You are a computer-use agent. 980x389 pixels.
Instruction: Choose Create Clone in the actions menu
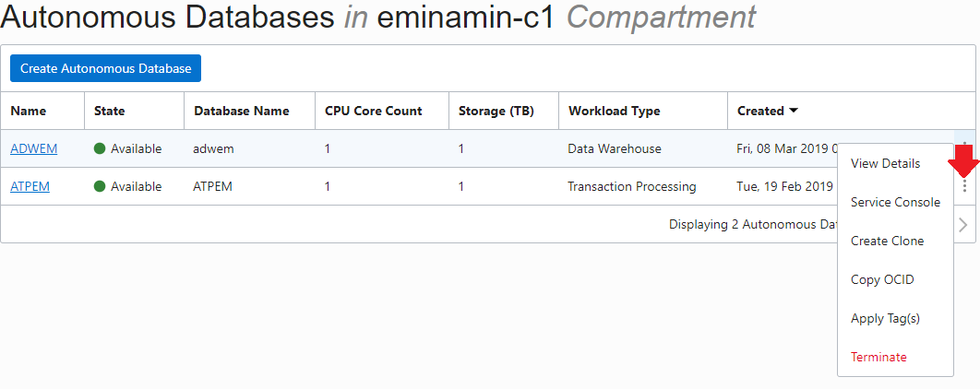coord(887,242)
